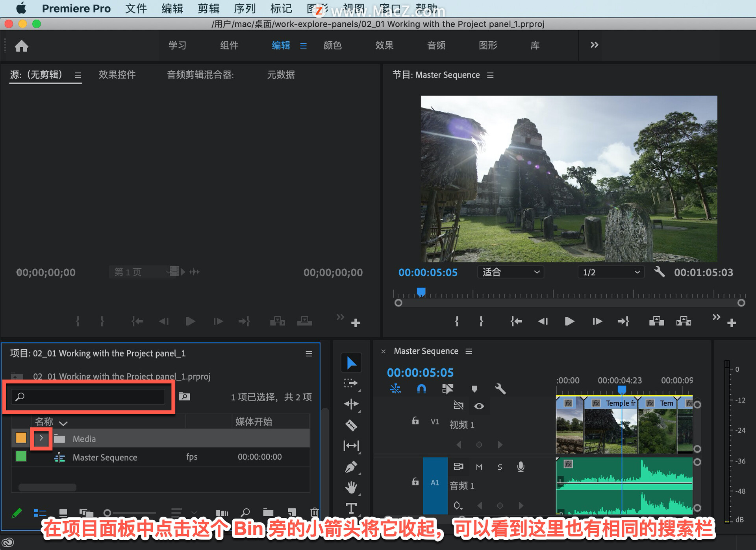Click New Item icon in Project panel
Viewport: 756px width, 550px height.
coord(292,512)
